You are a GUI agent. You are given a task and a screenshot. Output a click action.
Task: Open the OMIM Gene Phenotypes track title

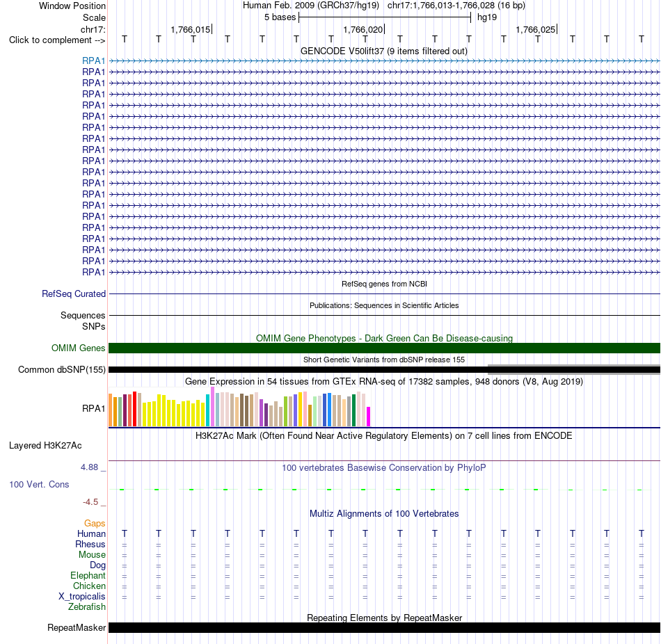point(384,338)
